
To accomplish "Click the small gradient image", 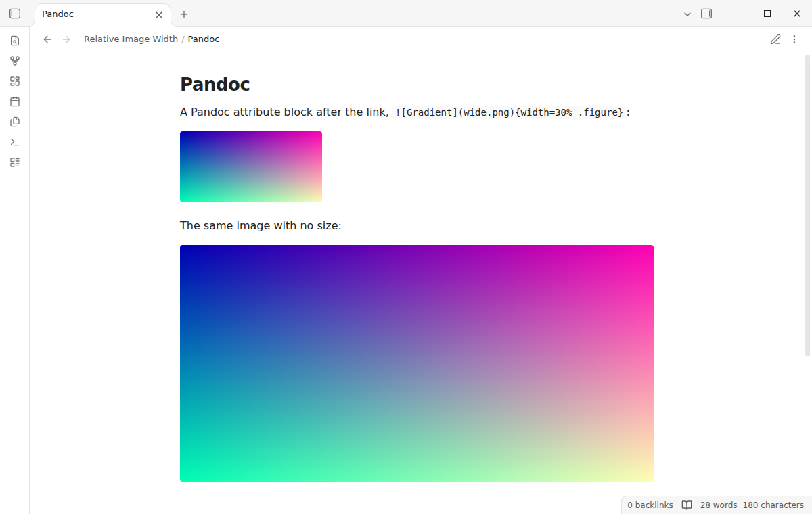I will [251, 166].
